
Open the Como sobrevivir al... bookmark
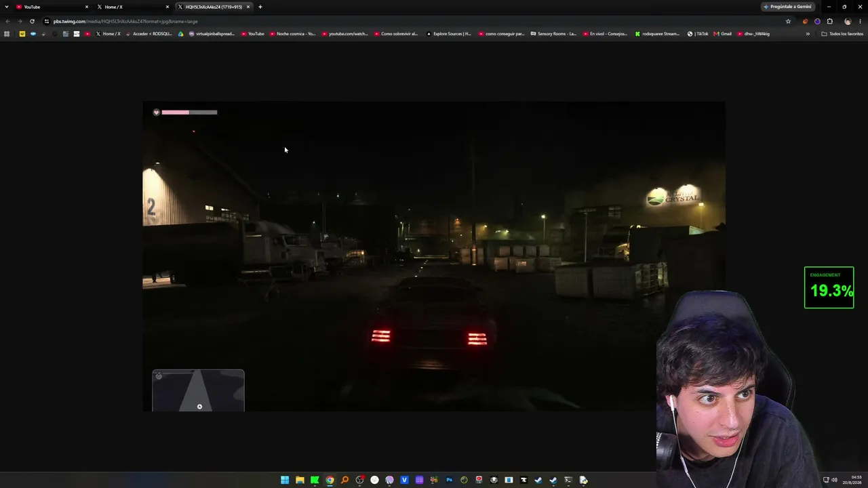pyautogui.click(x=396, y=34)
